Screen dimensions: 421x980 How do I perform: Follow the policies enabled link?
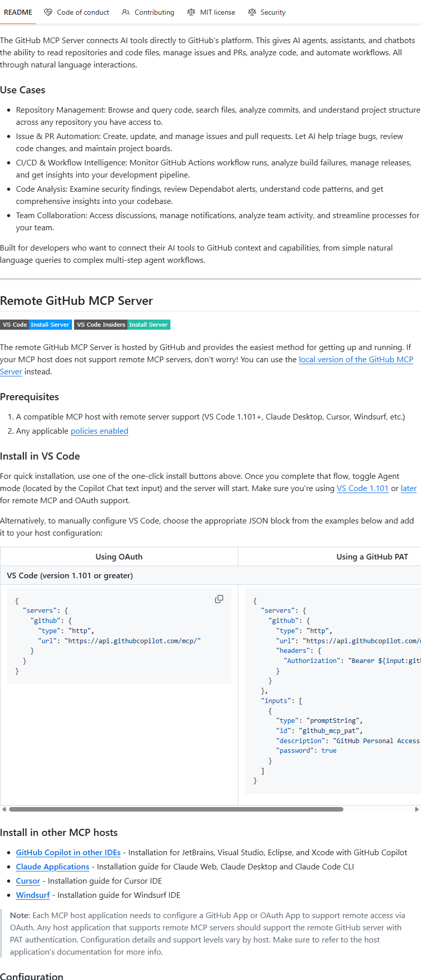tap(99, 431)
